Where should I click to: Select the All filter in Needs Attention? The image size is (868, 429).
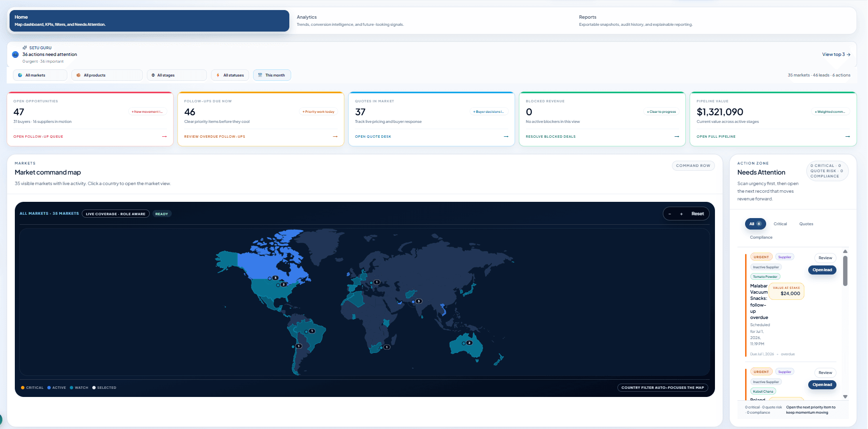pos(756,224)
